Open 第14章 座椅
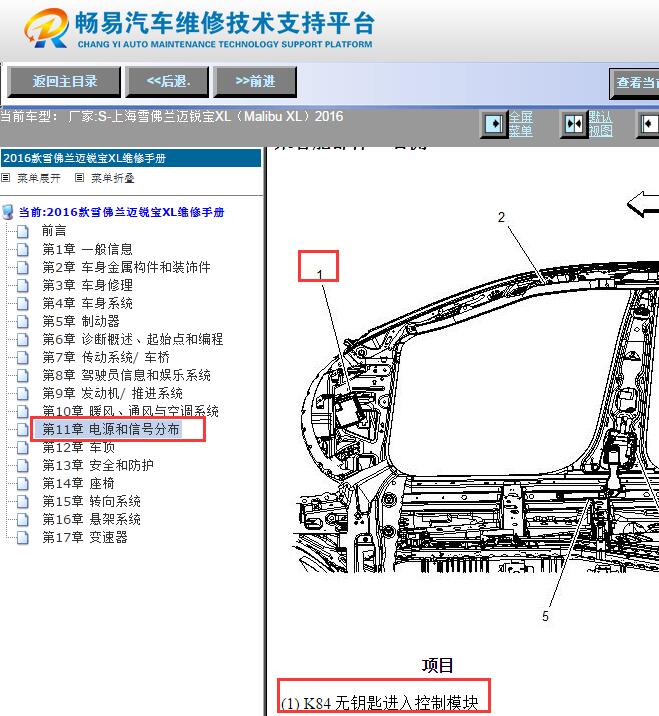Image resolution: width=659 pixels, height=716 pixels. [78, 484]
